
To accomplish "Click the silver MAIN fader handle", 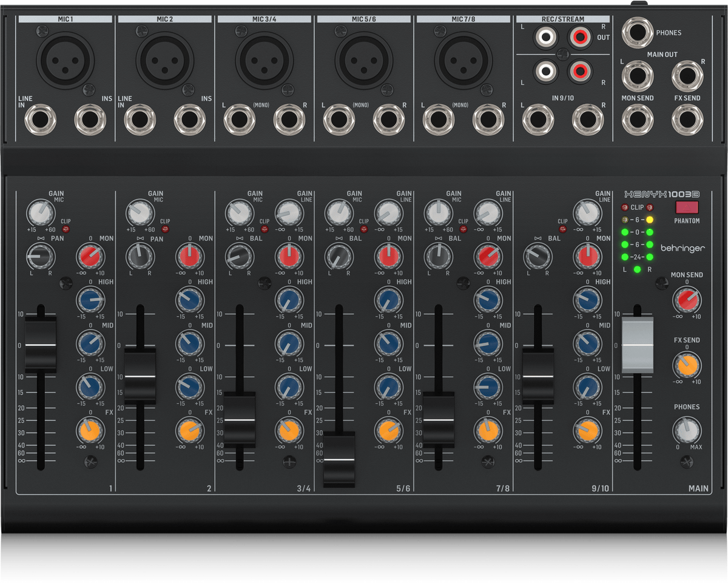I will tap(637, 345).
